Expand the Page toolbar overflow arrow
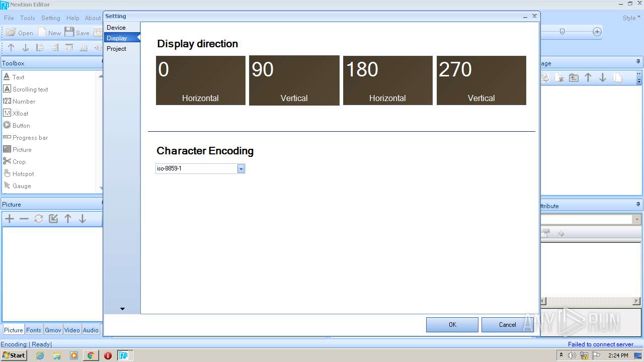Viewport: 644px width, 362px height. pyautogui.click(x=639, y=78)
